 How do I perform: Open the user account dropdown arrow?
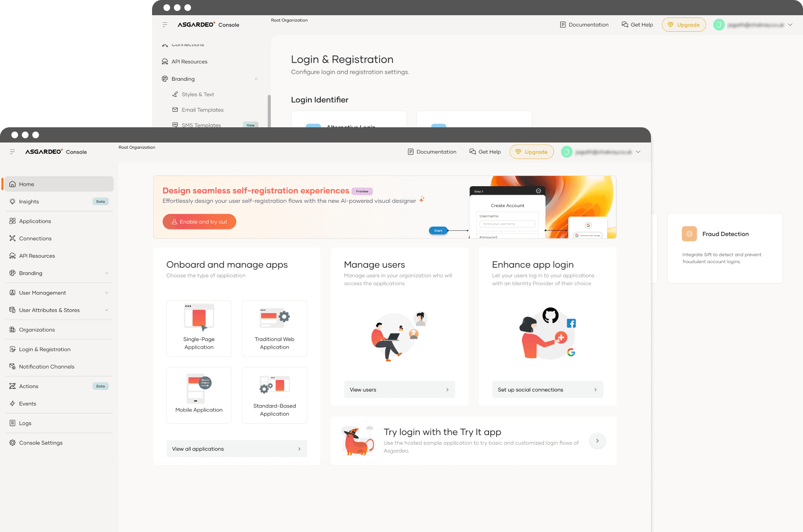638,152
